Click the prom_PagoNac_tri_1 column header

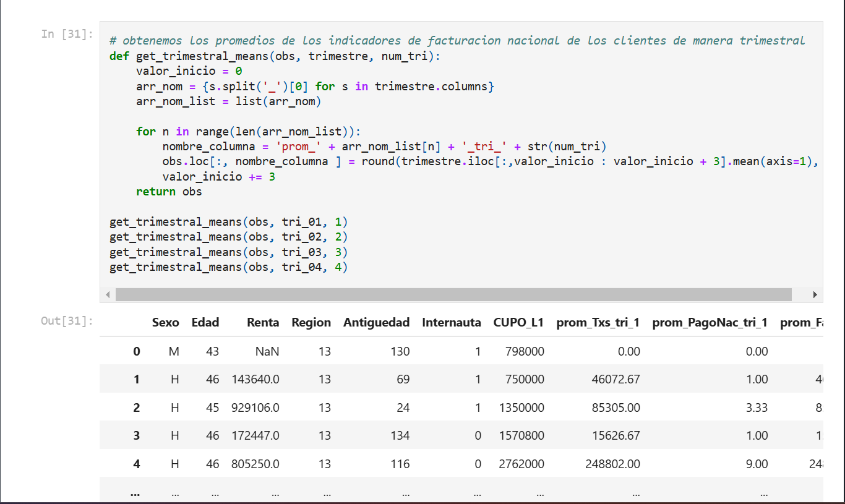pyautogui.click(x=710, y=322)
